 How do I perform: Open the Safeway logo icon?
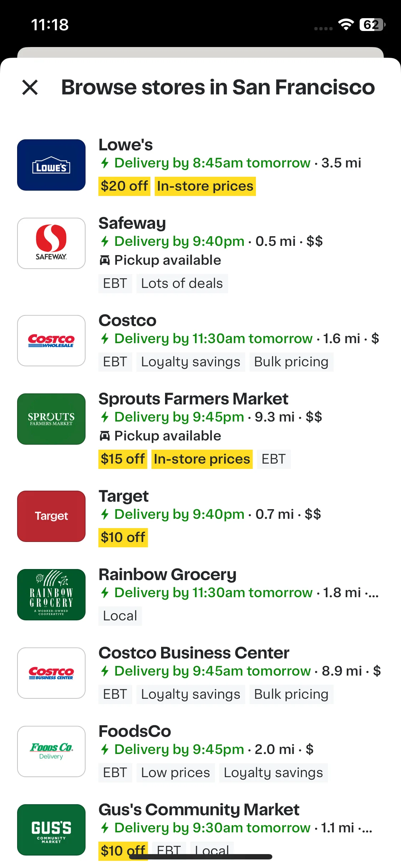pyautogui.click(x=51, y=243)
